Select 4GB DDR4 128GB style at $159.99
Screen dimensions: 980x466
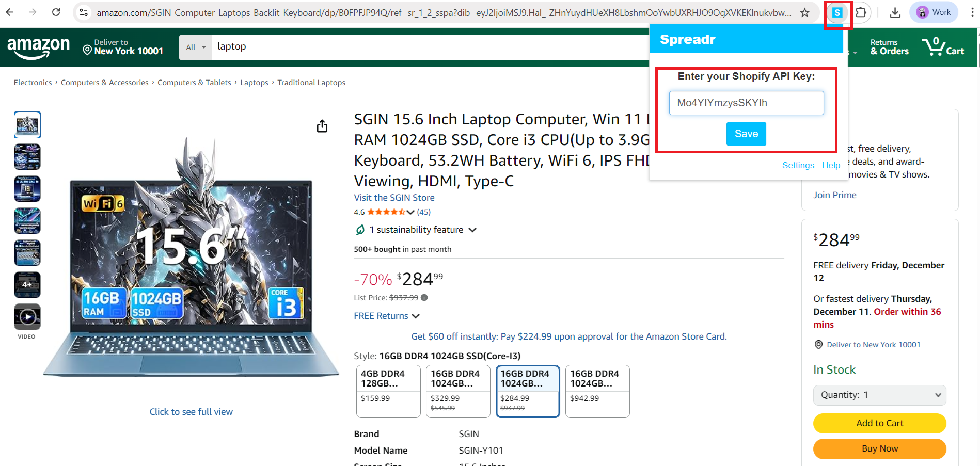388,391
